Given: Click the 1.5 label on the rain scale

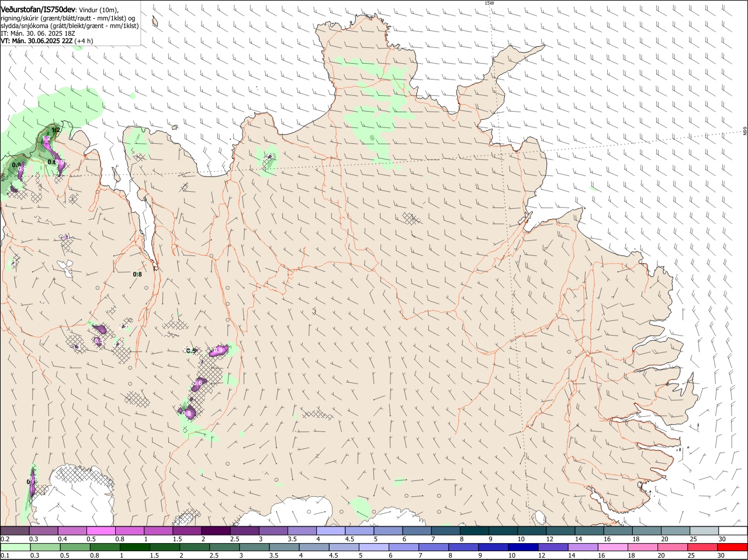Looking at the screenshot, I should coord(154,555).
